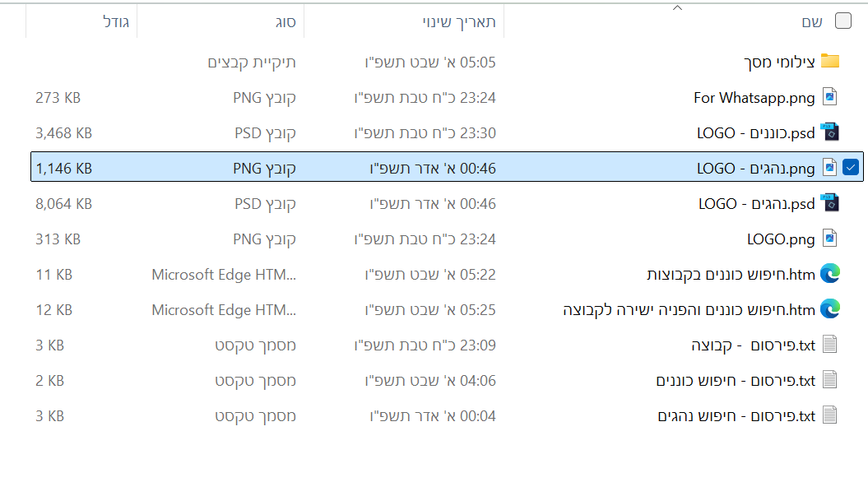Click the text document icon of פירסום - חיפוש כוננים.txt
The image size is (868, 496).
tap(829, 379)
